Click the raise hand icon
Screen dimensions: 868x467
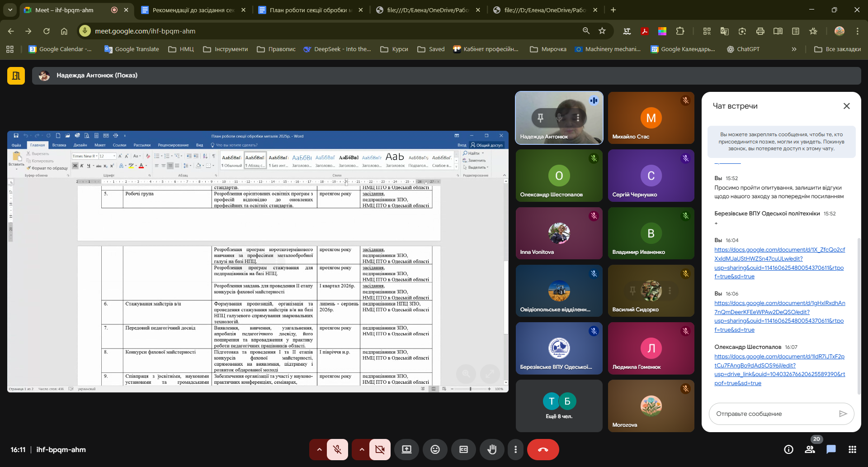492,449
